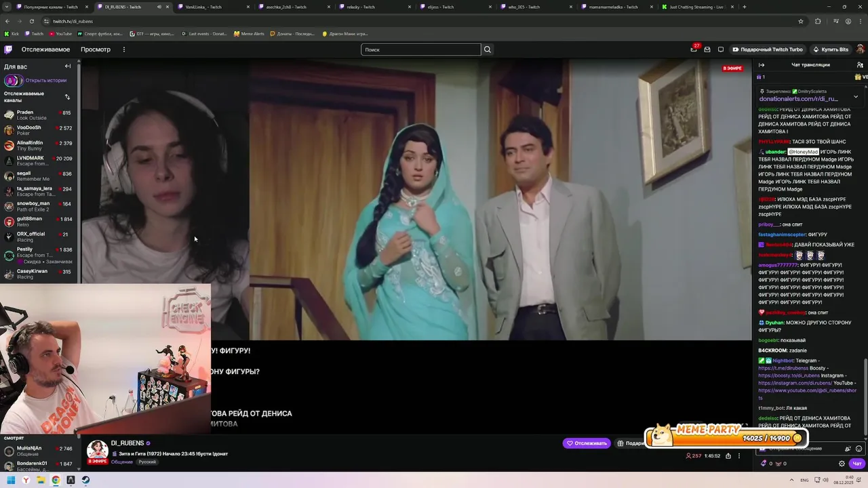Switch to Just Chatting Streaming Kick tab
The width and height of the screenshot is (868, 488).
(x=700, y=7)
